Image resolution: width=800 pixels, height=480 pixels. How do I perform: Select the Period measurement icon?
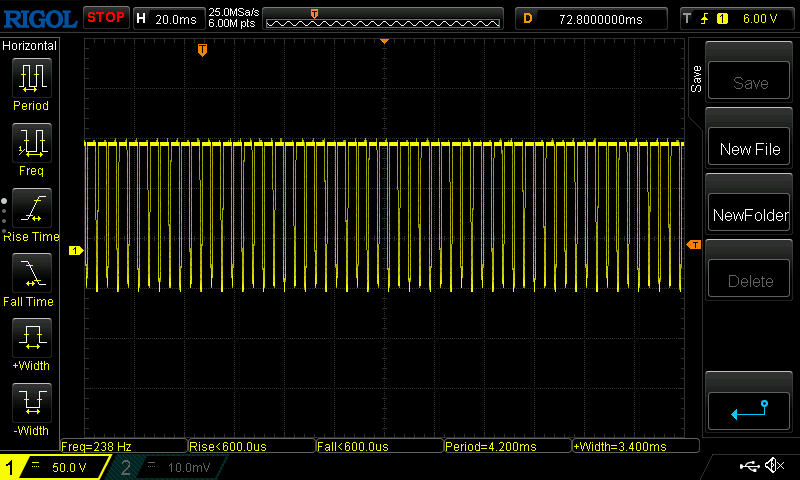[32, 78]
